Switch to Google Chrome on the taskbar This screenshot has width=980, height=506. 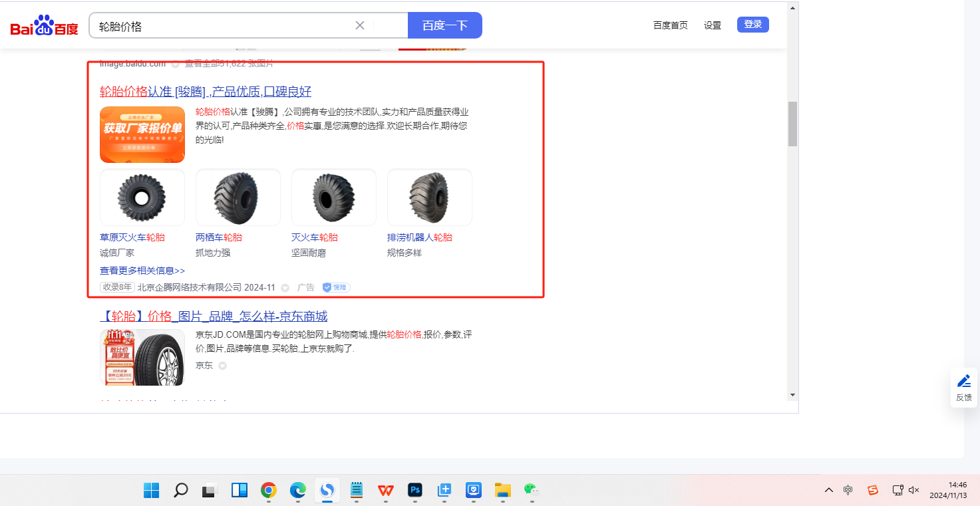(269, 490)
